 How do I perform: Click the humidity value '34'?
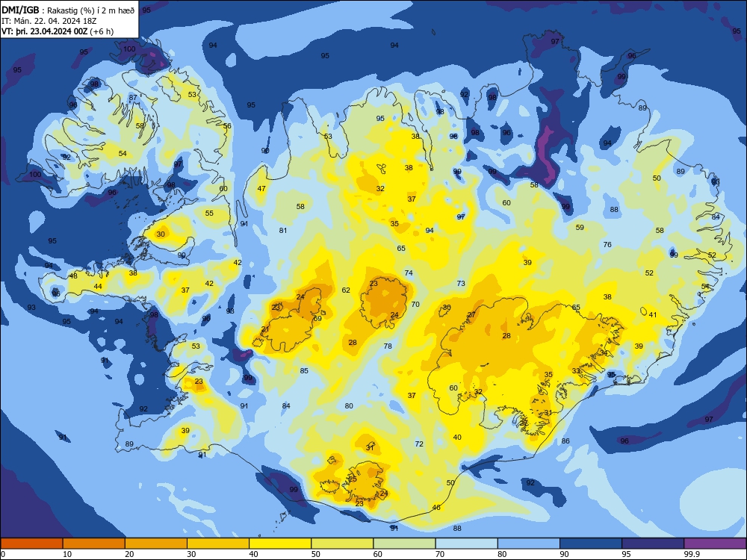604,353
